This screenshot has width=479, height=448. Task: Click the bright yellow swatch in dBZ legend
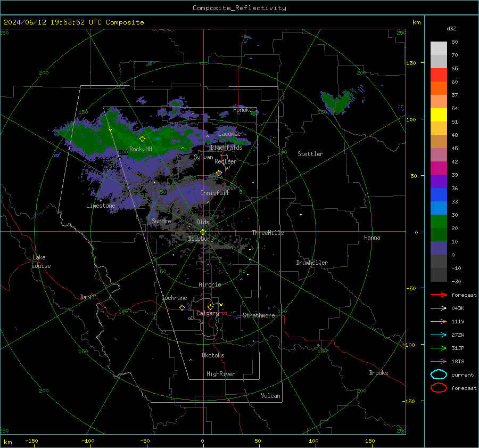click(x=439, y=115)
